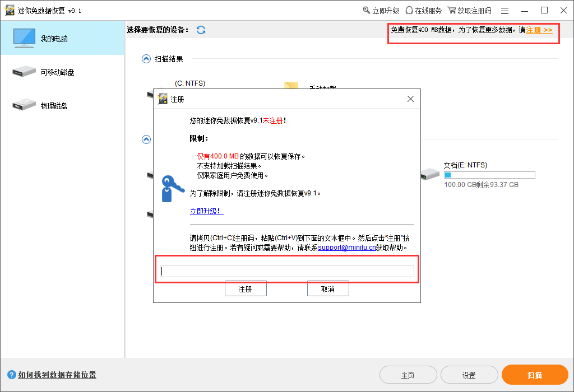
Task: Click the app logo in main title bar
Action: coord(10,10)
